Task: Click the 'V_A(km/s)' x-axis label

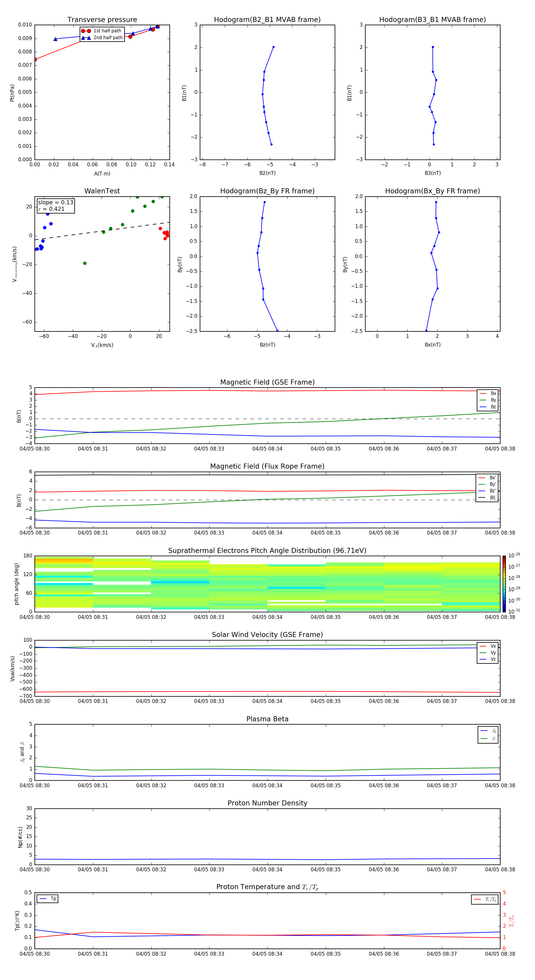Action: click(x=102, y=345)
